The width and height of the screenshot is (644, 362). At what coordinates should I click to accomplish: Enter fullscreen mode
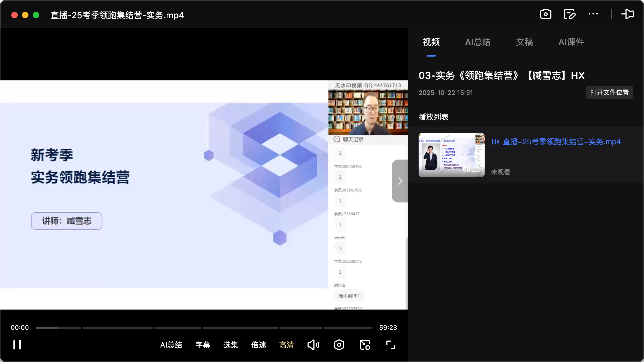(390, 345)
